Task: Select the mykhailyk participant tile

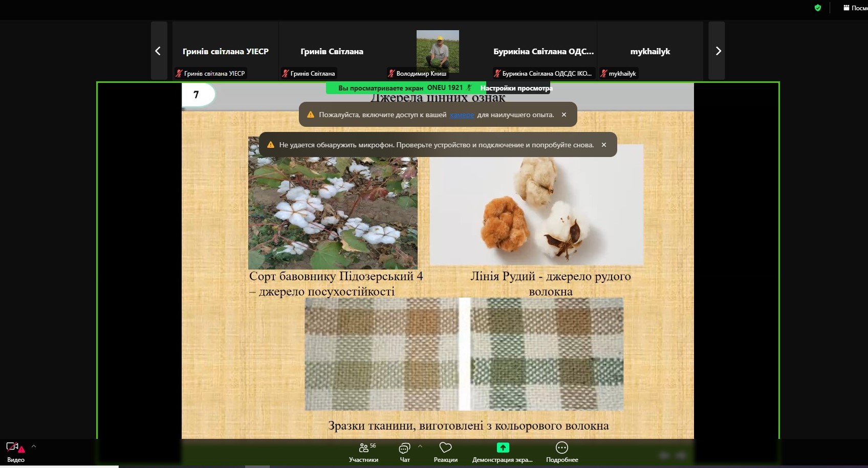Action: point(650,51)
